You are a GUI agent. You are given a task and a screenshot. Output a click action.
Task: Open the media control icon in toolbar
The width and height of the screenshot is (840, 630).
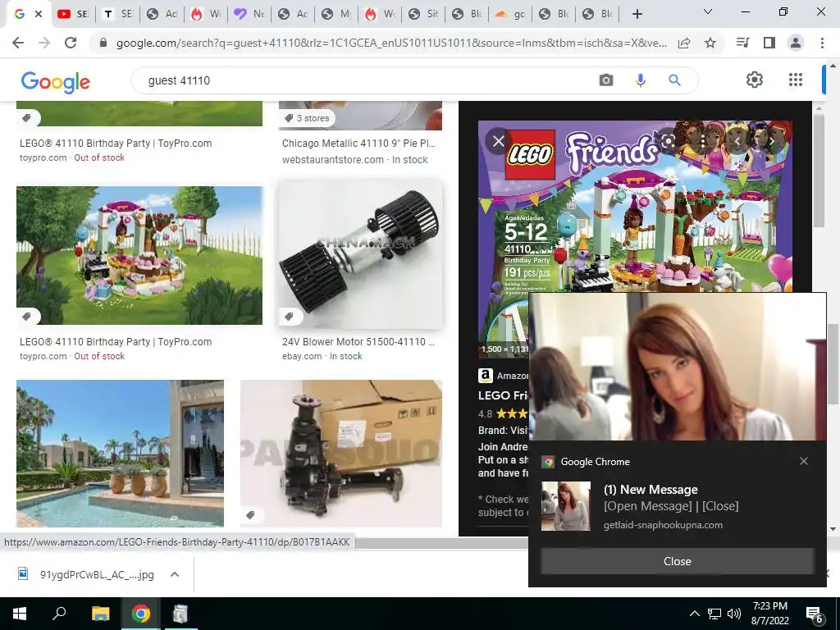point(742,43)
